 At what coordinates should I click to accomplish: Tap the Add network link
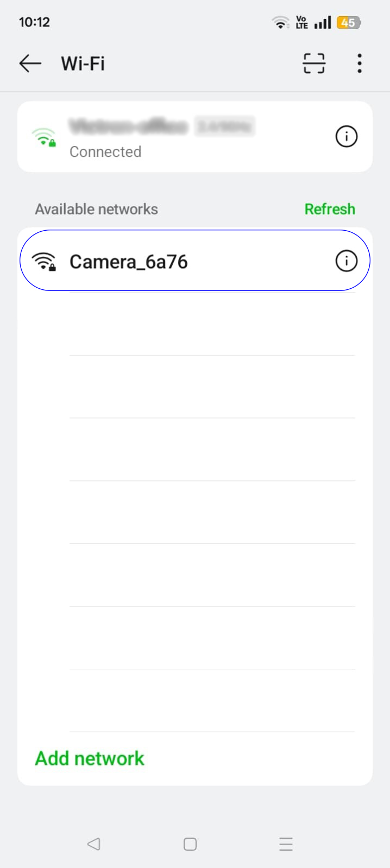90,758
